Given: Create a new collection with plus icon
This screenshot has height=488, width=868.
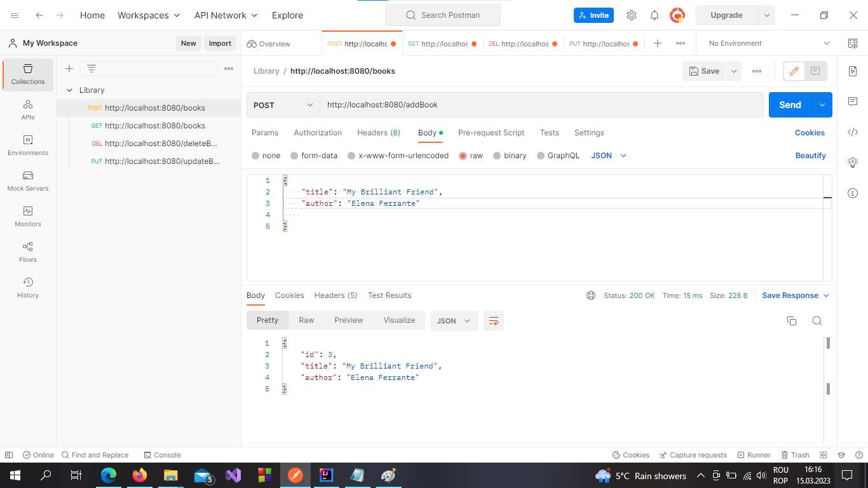Looking at the screenshot, I should pos(69,69).
